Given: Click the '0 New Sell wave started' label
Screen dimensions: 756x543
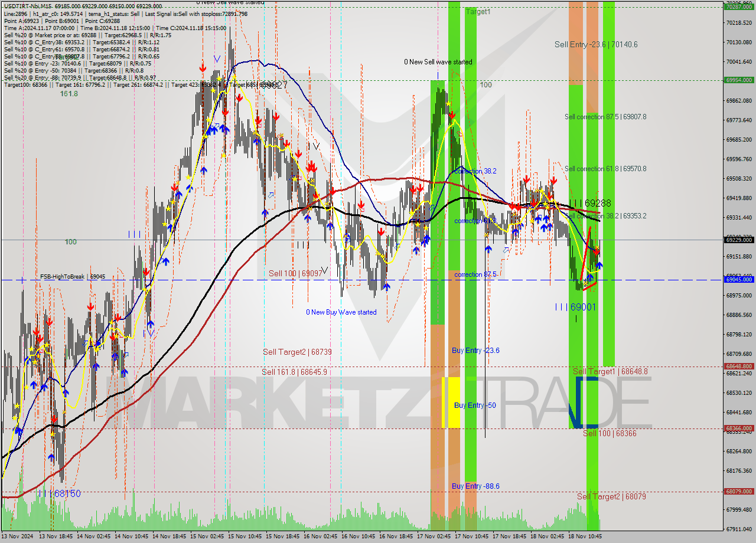Looking at the screenshot, I should [438, 62].
